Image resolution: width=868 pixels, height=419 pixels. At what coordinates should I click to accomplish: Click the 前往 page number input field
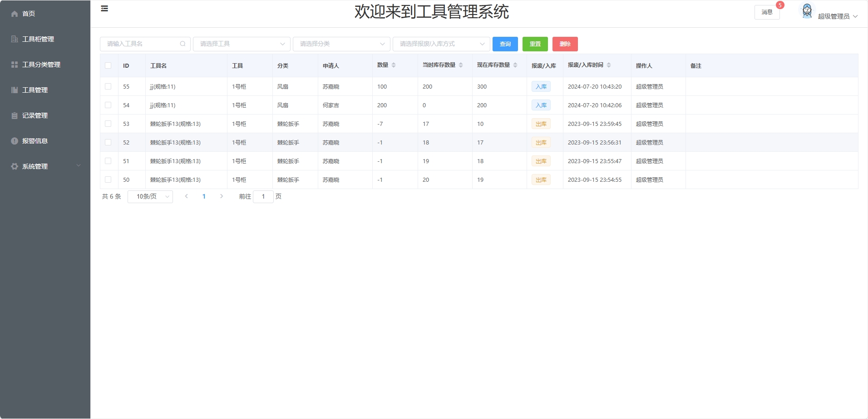click(x=263, y=196)
